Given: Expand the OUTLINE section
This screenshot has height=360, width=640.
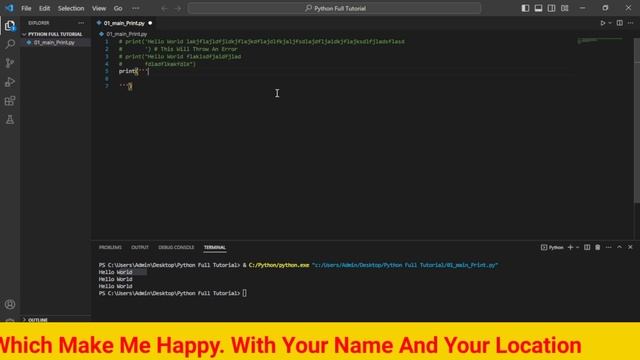Looking at the screenshot, I should click(38, 320).
